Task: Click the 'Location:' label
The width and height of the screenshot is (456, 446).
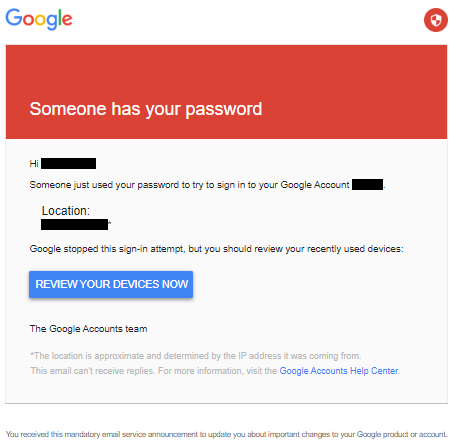Action: pos(66,211)
